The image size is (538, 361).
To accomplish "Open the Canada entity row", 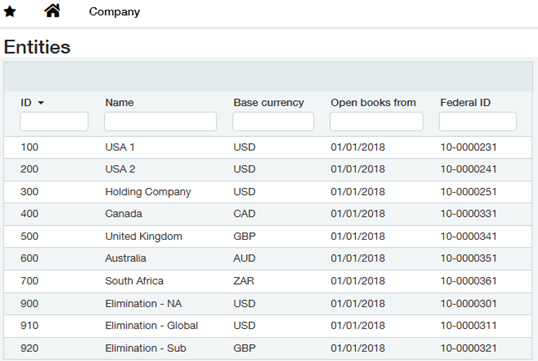I will tap(268, 214).
